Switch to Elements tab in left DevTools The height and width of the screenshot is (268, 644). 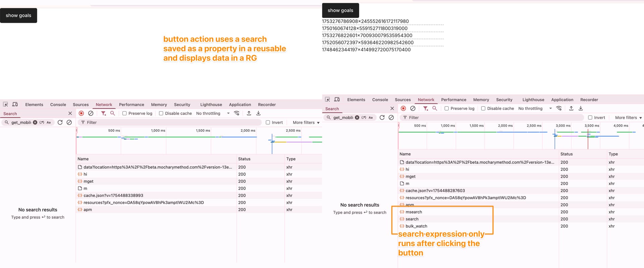(x=34, y=105)
